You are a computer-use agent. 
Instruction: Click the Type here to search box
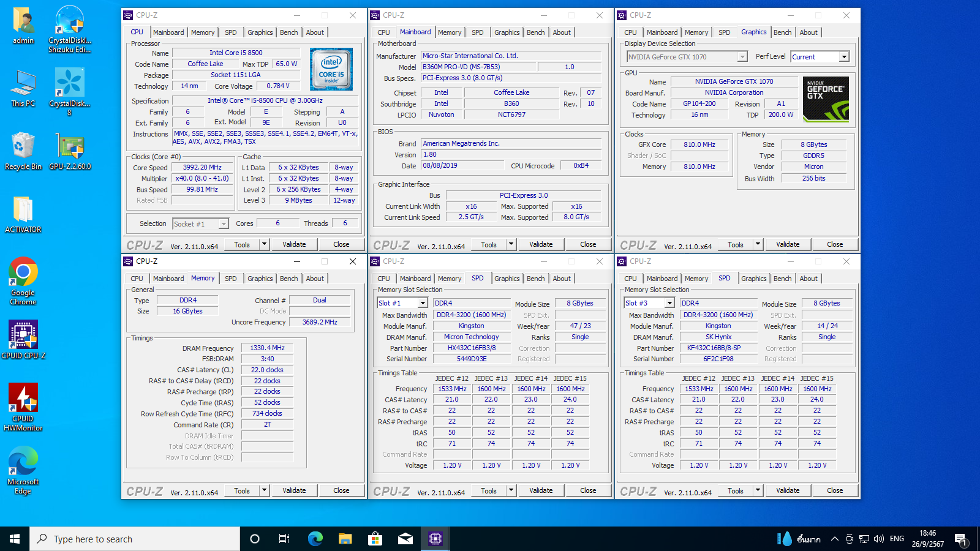[135, 539]
